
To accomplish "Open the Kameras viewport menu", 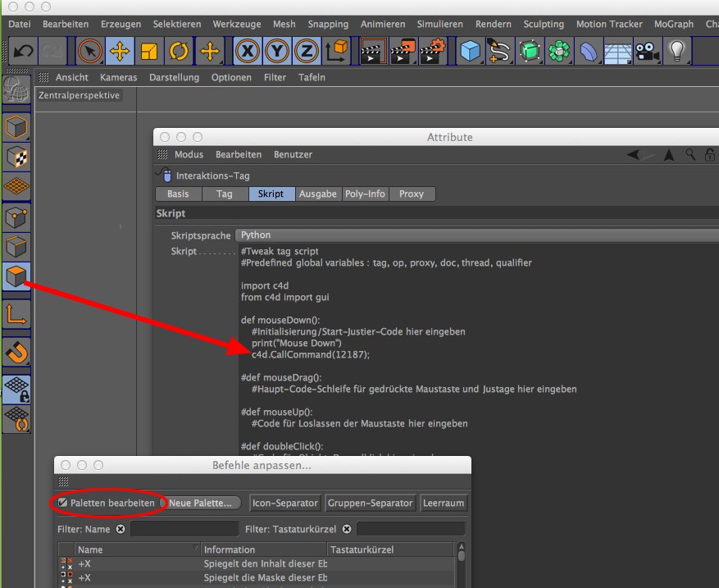I will (118, 77).
